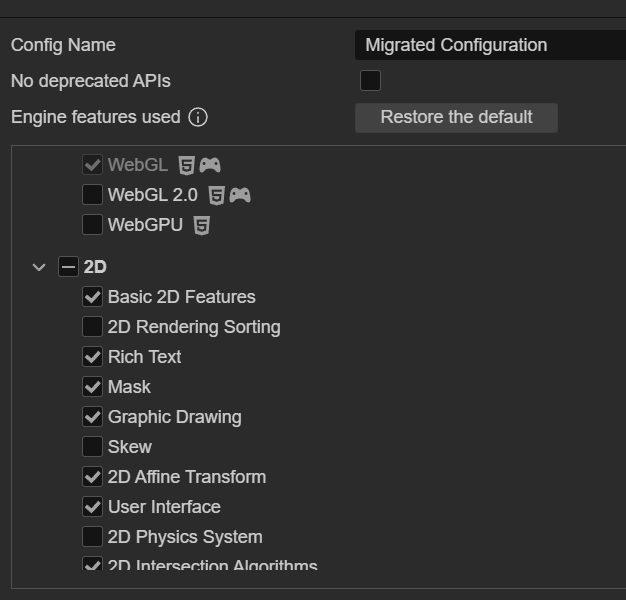Enable the WebGL 2.0 checkbox
626x600 pixels.
92,195
